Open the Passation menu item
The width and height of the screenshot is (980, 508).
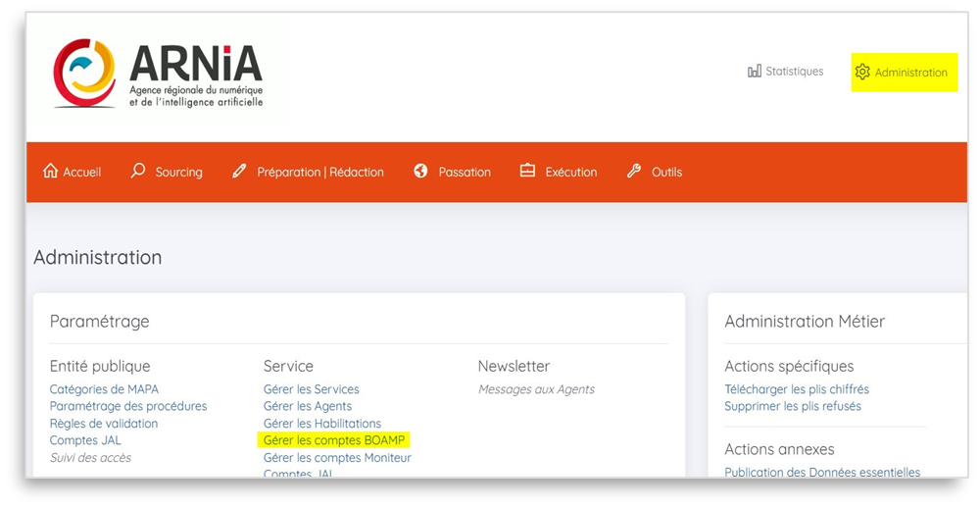point(465,173)
